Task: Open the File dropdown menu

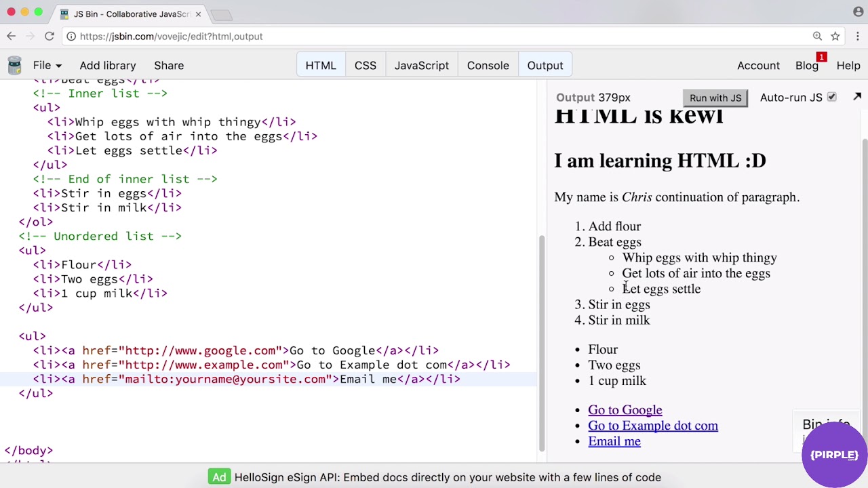Action: (47, 65)
